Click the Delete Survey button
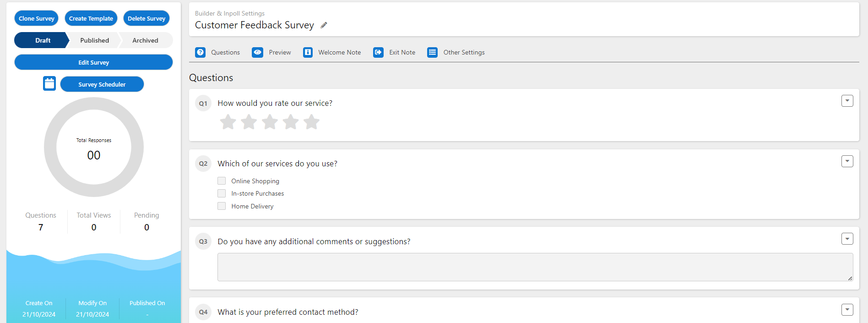 146,18
